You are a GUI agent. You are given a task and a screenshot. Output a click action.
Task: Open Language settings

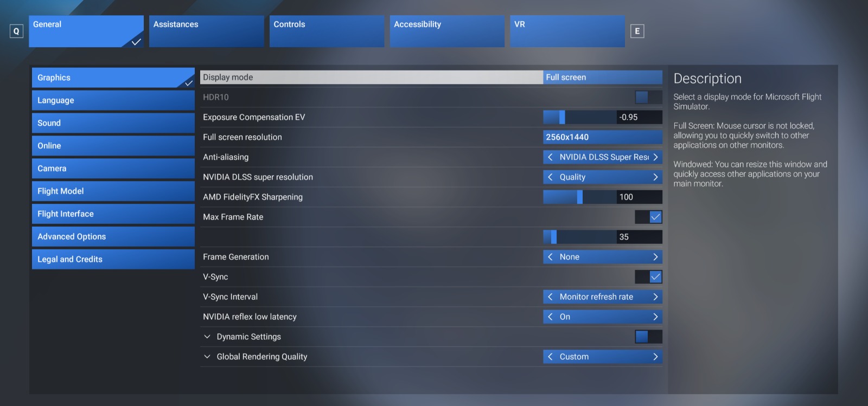113,100
